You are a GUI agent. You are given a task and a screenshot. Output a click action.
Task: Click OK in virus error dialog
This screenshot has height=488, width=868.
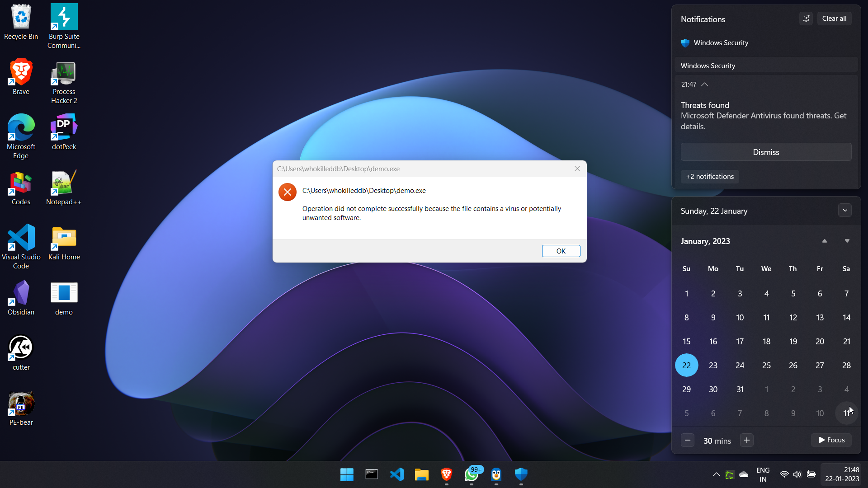561,251
